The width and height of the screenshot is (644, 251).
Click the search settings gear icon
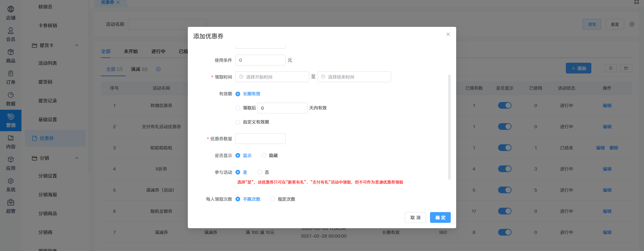(632, 24)
